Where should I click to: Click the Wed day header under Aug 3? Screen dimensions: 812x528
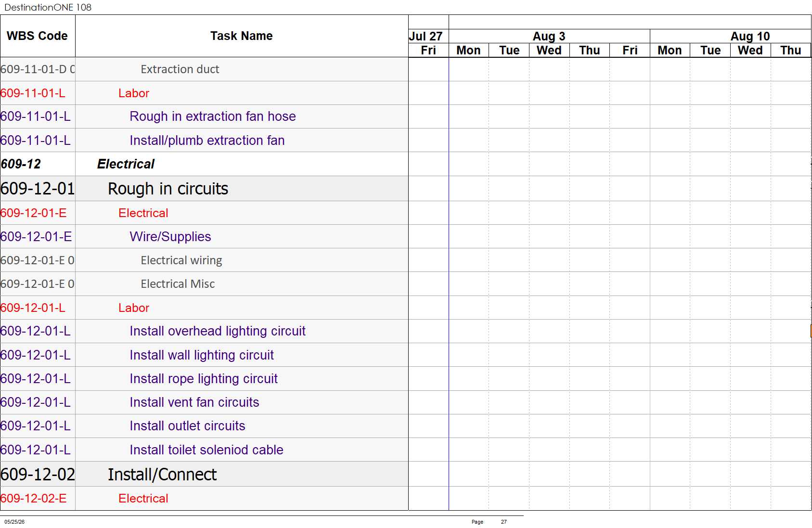click(x=549, y=51)
